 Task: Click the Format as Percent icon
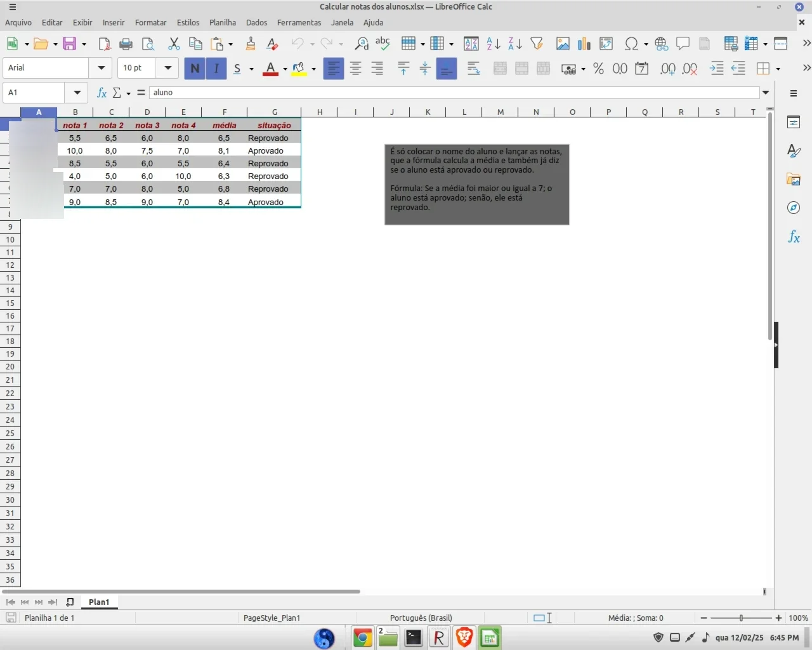pos(598,68)
